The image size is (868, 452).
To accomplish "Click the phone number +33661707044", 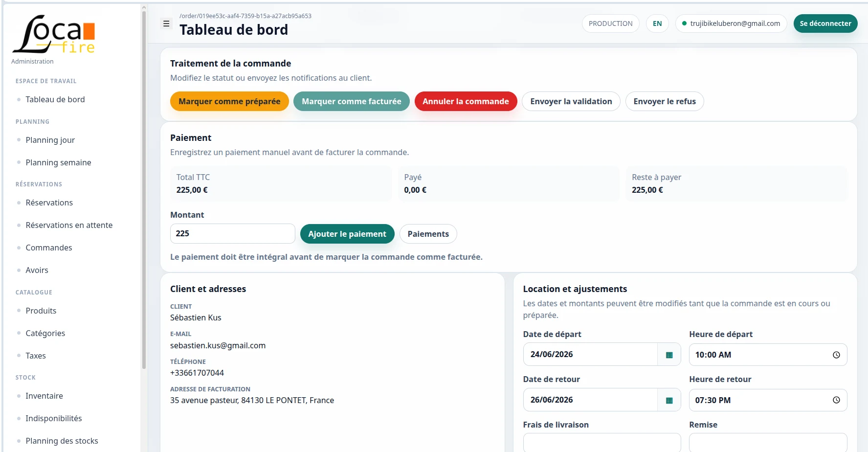I will pos(197,373).
